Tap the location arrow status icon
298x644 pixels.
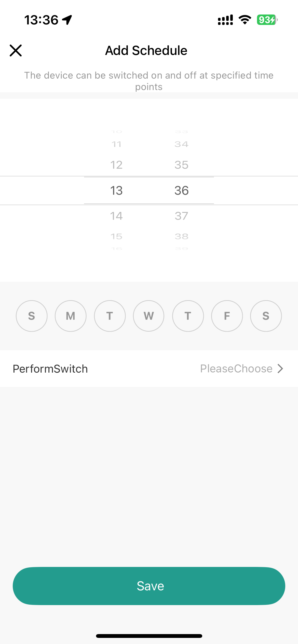tap(67, 20)
